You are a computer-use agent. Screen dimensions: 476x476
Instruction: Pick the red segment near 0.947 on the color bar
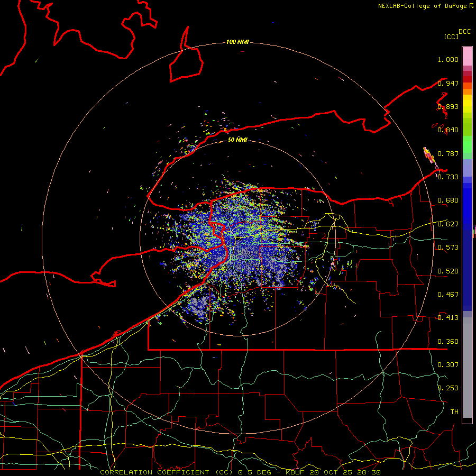467,79
